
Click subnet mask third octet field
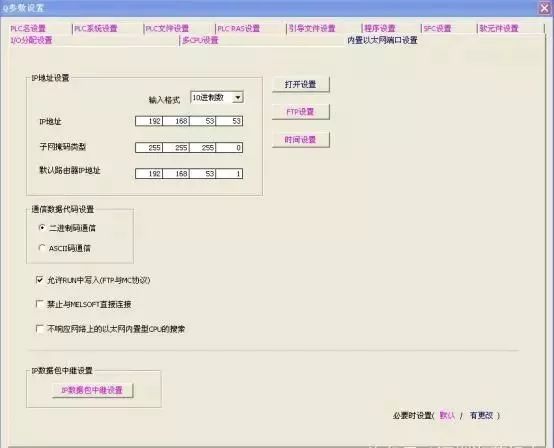point(202,148)
